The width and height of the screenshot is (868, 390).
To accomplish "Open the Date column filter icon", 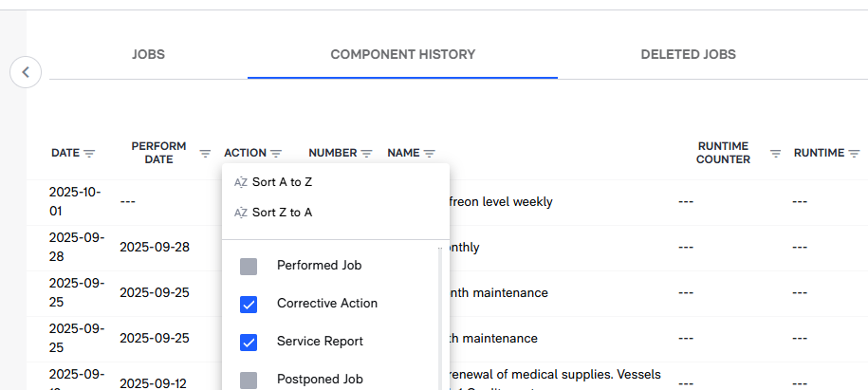I will point(90,154).
